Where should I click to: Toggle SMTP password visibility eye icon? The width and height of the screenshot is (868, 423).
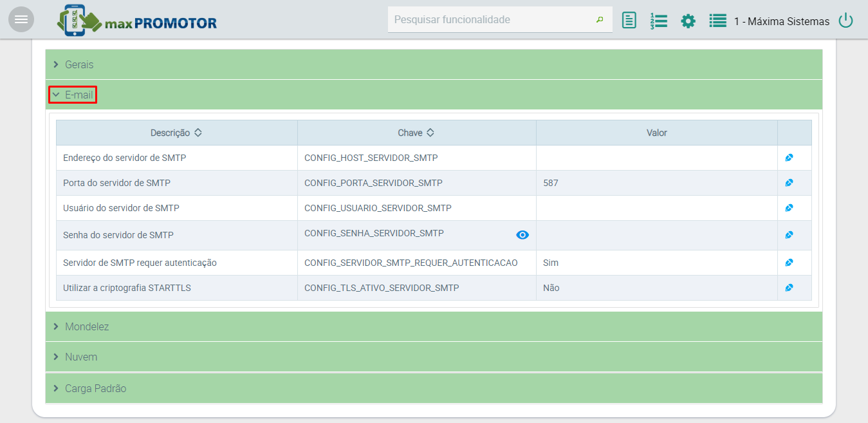tap(522, 235)
